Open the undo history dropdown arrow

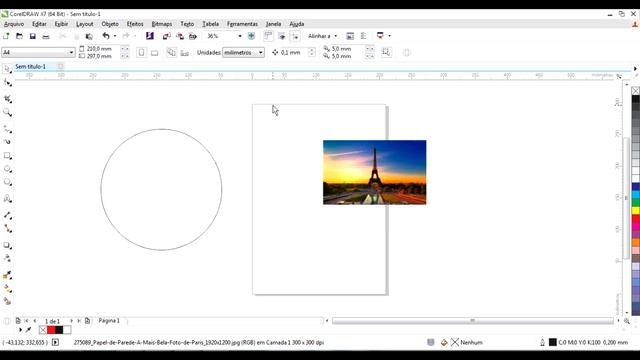115,36
